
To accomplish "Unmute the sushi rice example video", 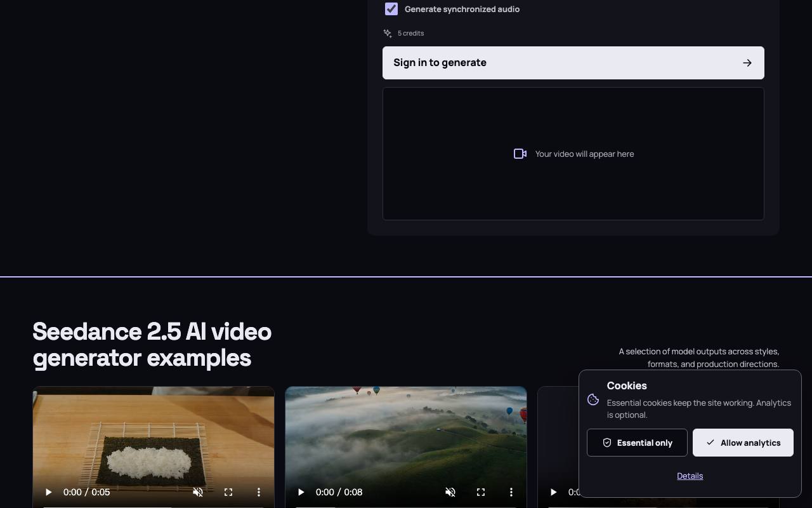I will 198,492.
